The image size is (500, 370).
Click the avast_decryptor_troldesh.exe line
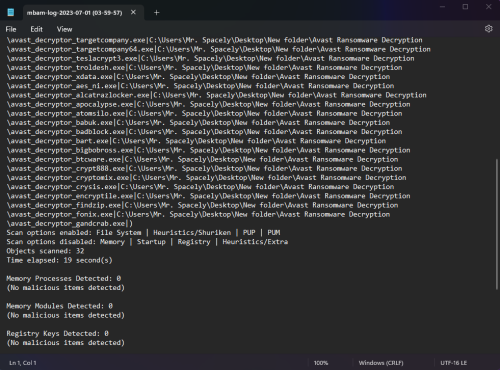pyautogui.click(x=204, y=68)
